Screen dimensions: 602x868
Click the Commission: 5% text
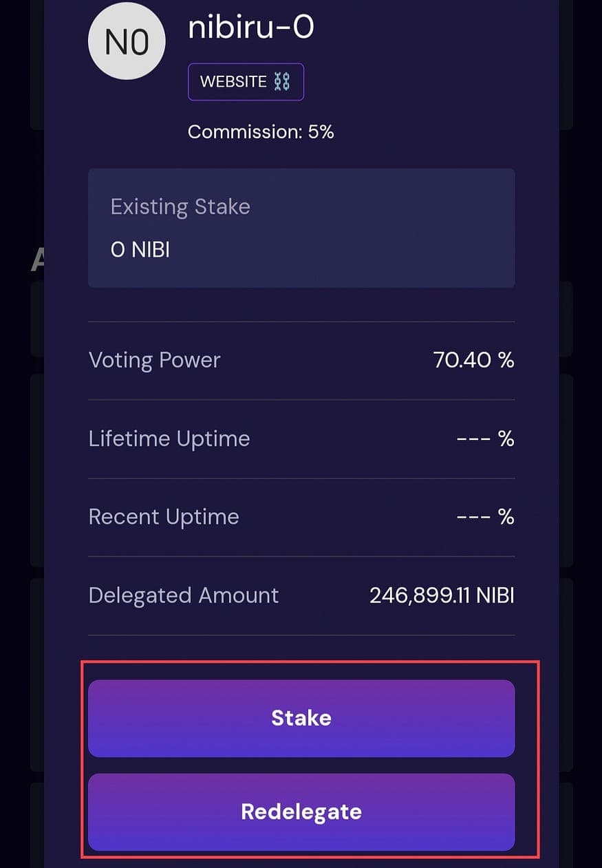261,131
